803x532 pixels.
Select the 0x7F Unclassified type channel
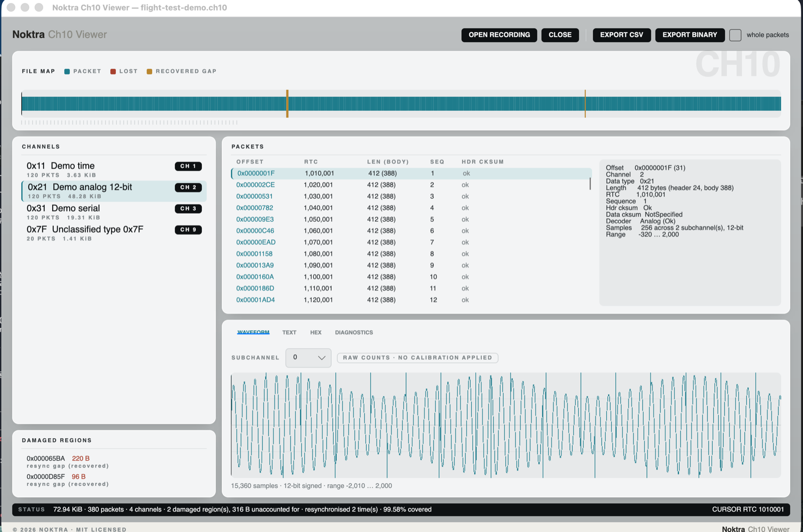point(114,233)
